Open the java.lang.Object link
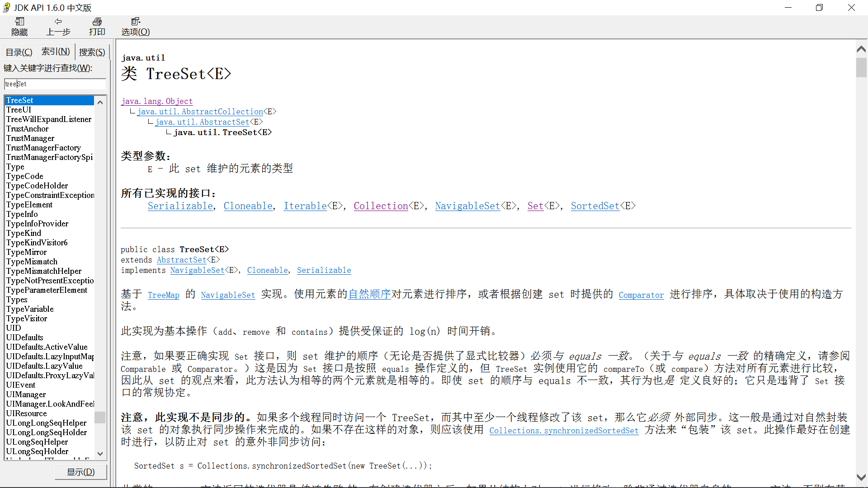 click(x=156, y=101)
